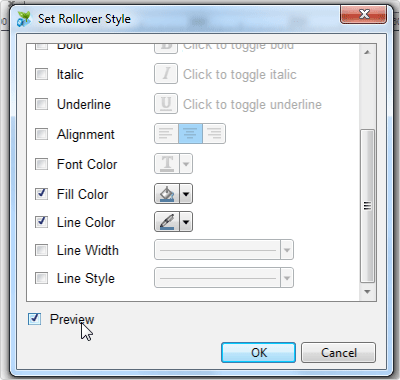Open the Fill Color dropdown arrow

coord(186,194)
